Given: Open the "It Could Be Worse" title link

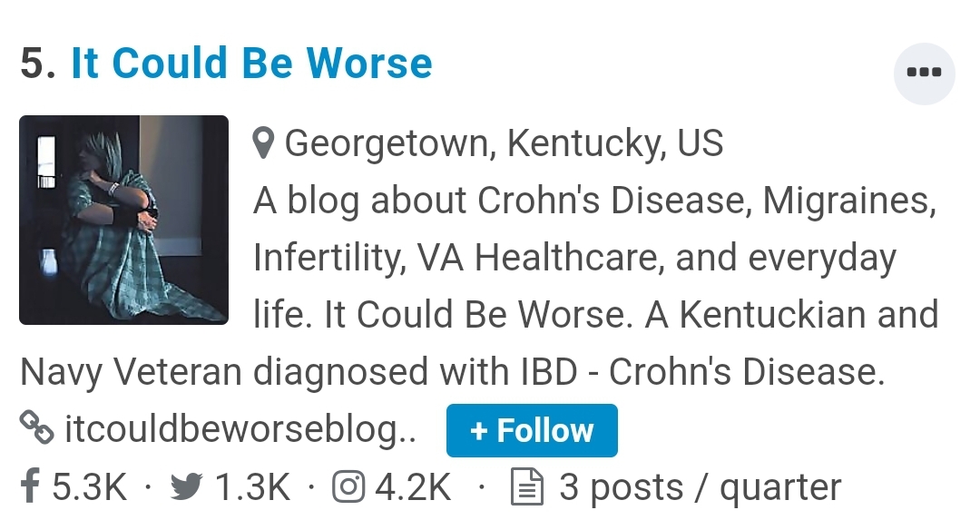Looking at the screenshot, I should click(x=251, y=64).
